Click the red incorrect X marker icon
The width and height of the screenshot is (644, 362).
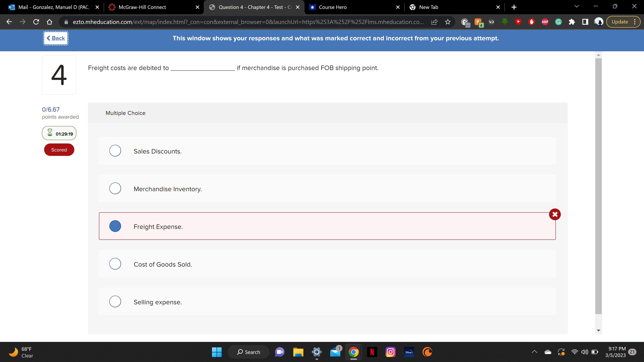[x=554, y=214]
